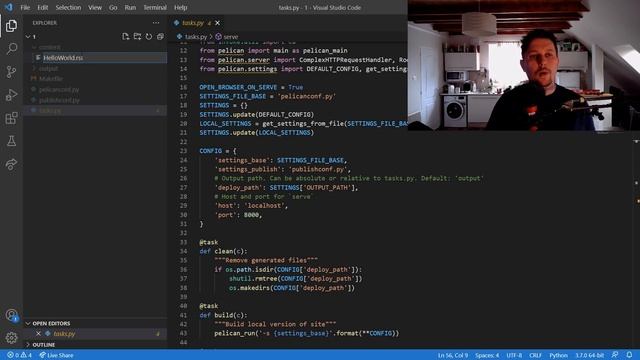Open the errors and warnings indicator in the status bar

[19, 355]
